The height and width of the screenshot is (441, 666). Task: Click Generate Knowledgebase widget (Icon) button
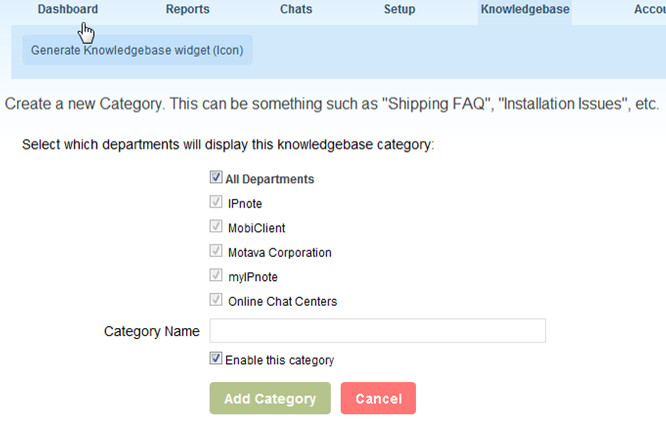point(137,49)
